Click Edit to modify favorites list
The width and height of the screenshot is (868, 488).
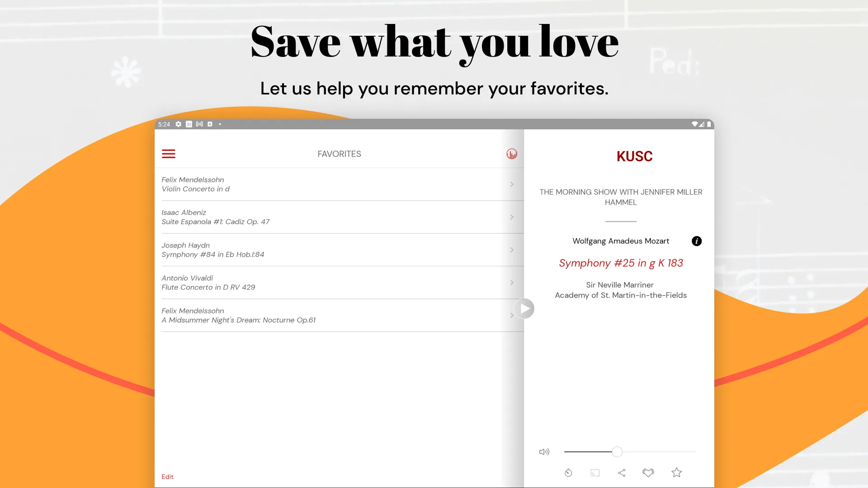pyautogui.click(x=168, y=477)
